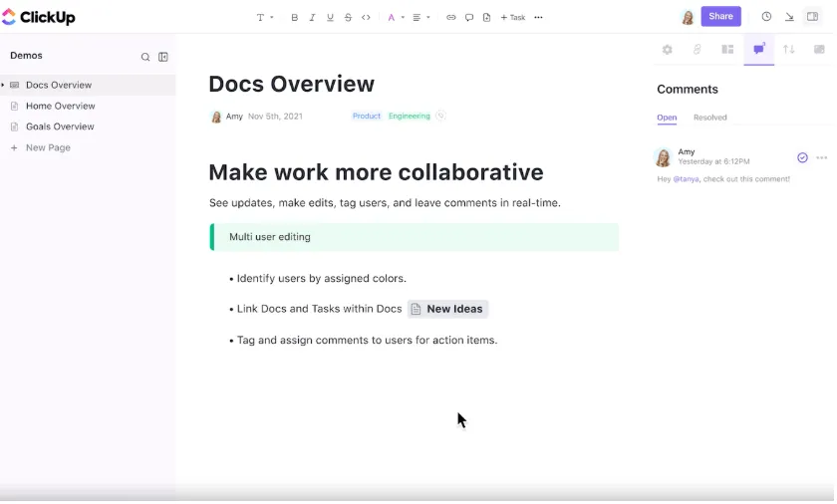
Task: Expand the Docs Overview page arrow
Action: pyautogui.click(x=3, y=85)
